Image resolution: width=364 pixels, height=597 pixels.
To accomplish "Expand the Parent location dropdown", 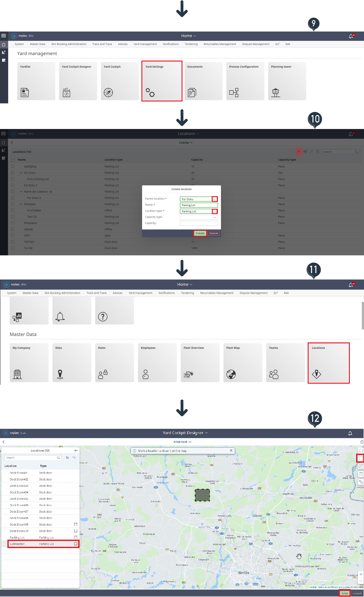I will tap(214, 199).
